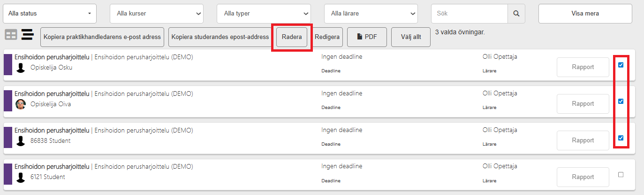
Task: Export selected exercises as PDF
Action: [367, 37]
